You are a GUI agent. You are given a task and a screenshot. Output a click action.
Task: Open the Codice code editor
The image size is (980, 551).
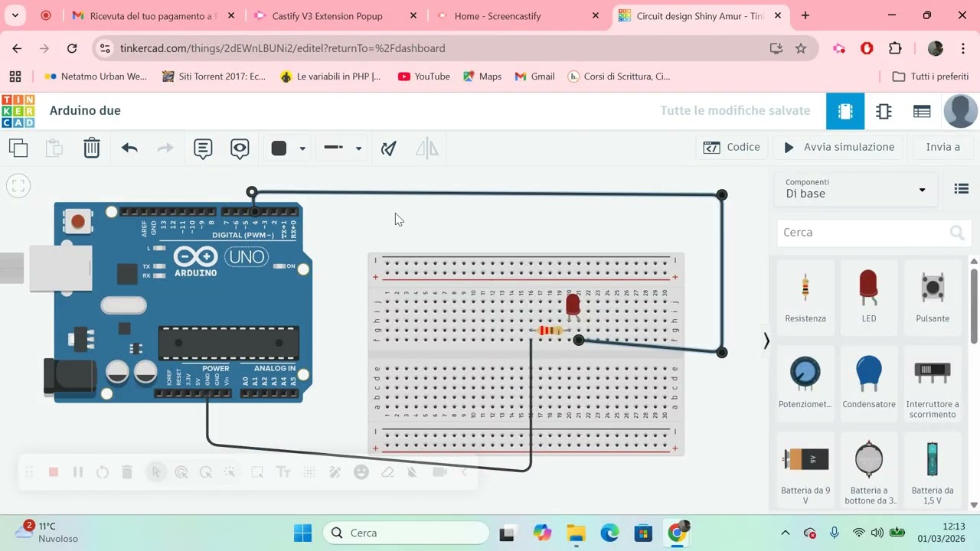click(732, 147)
